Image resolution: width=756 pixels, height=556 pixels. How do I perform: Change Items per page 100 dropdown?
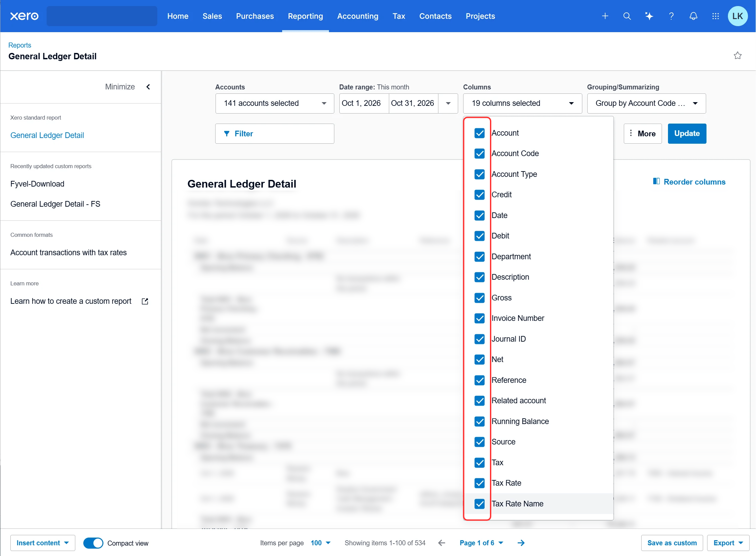pos(320,543)
